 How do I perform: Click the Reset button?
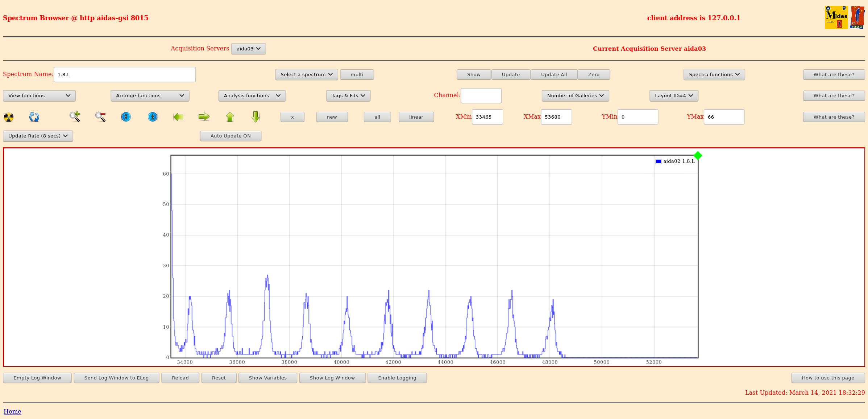(219, 378)
